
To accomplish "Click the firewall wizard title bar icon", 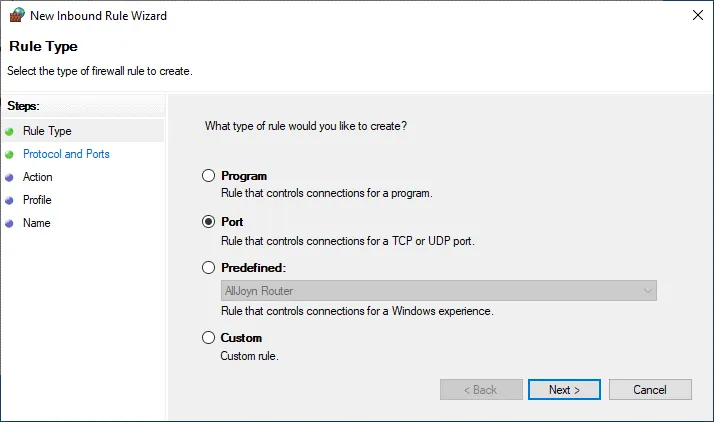I will click(x=16, y=16).
